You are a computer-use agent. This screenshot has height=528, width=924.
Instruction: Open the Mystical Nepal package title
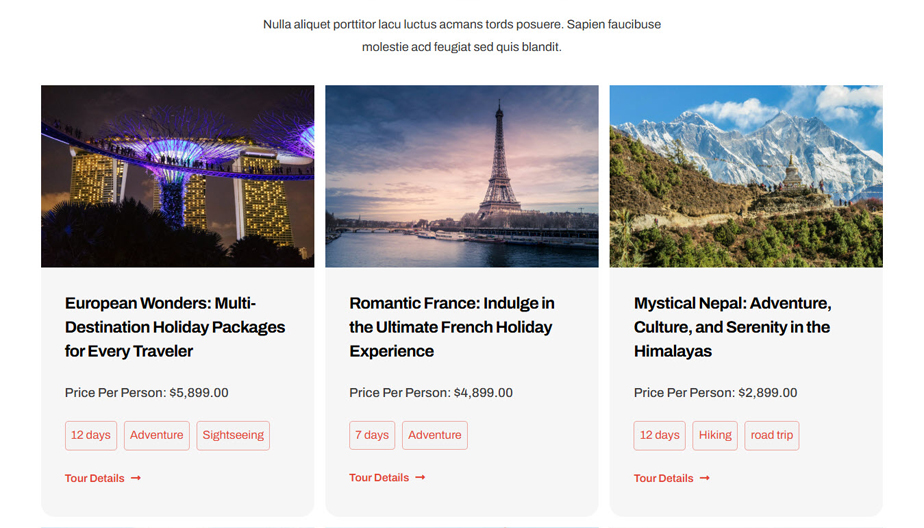tap(732, 327)
